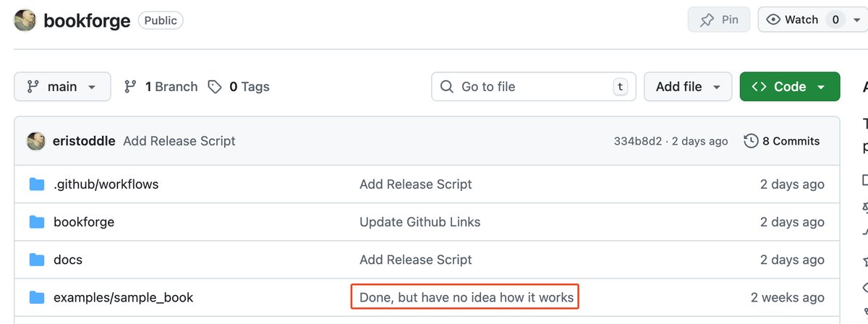Click the tag icon beside 0 Tags
The width and height of the screenshot is (868, 324).
[215, 87]
